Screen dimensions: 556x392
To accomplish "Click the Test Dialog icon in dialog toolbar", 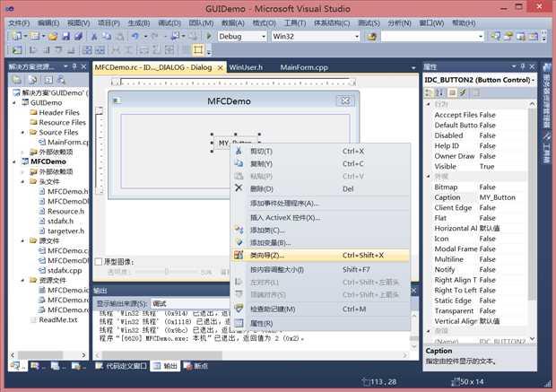I will [x=16, y=50].
